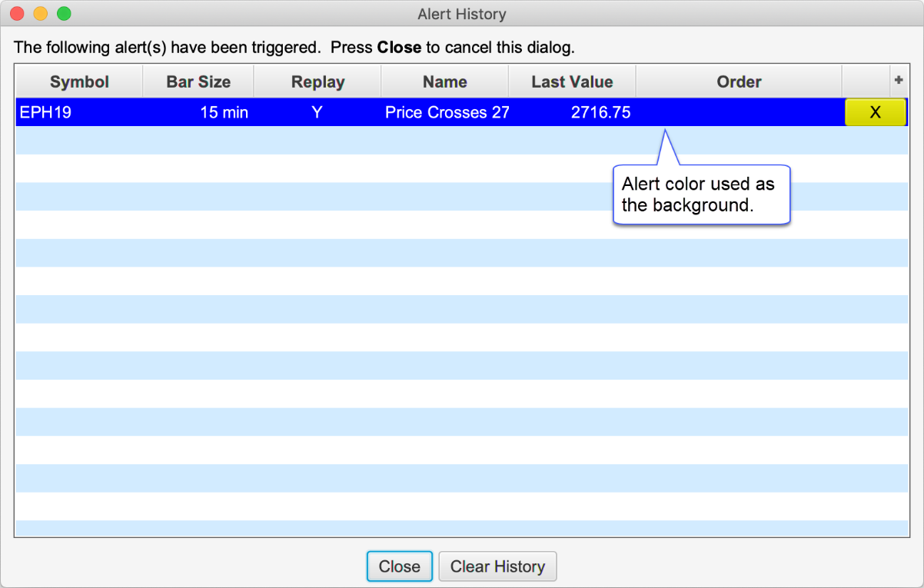Select the EPH19 symbol cell

(46, 112)
